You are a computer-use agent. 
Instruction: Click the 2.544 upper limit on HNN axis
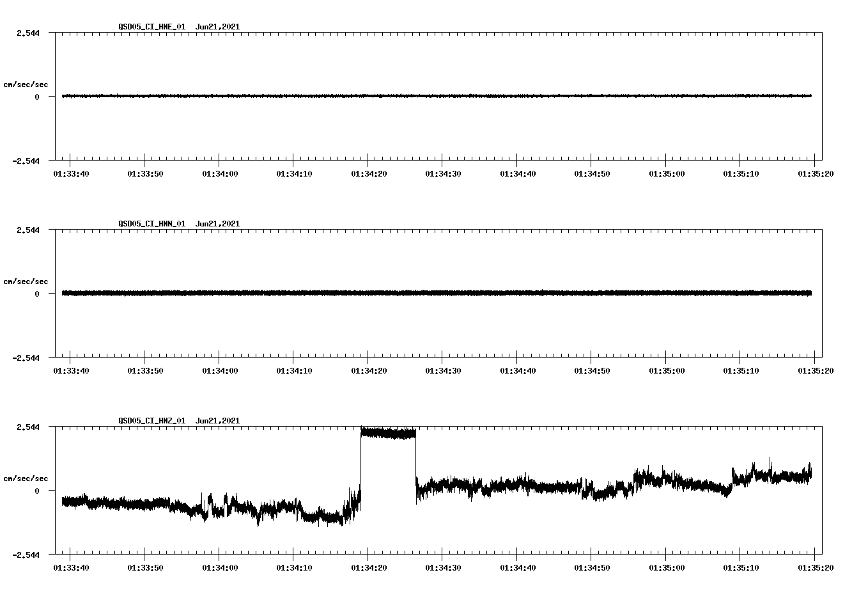click(28, 230)
